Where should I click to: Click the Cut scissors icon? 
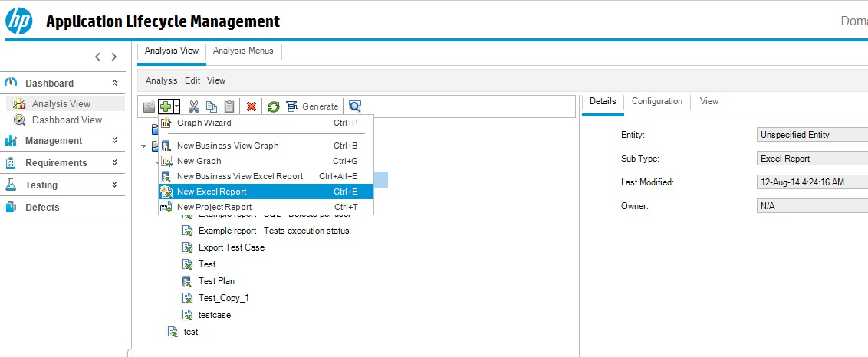194,106
